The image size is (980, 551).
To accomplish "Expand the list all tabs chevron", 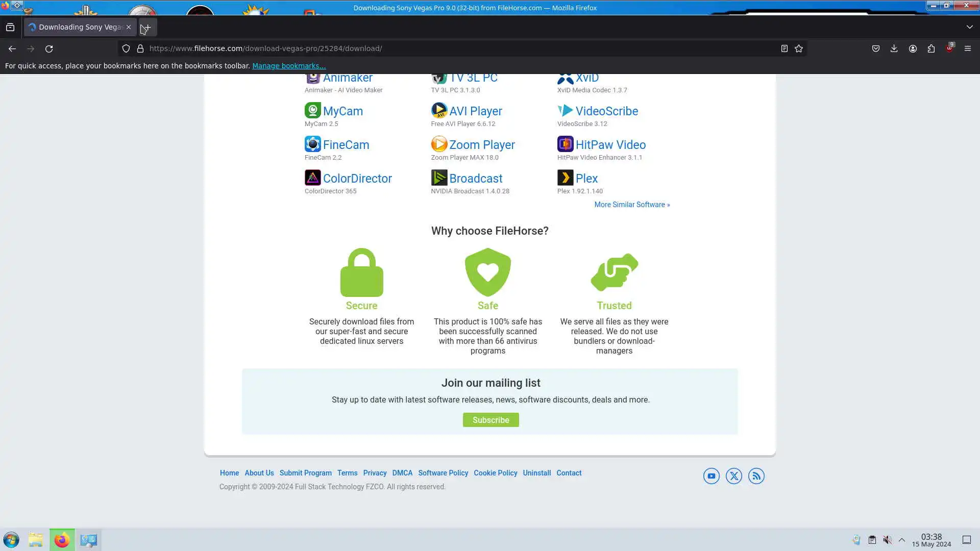I will 969,27.
